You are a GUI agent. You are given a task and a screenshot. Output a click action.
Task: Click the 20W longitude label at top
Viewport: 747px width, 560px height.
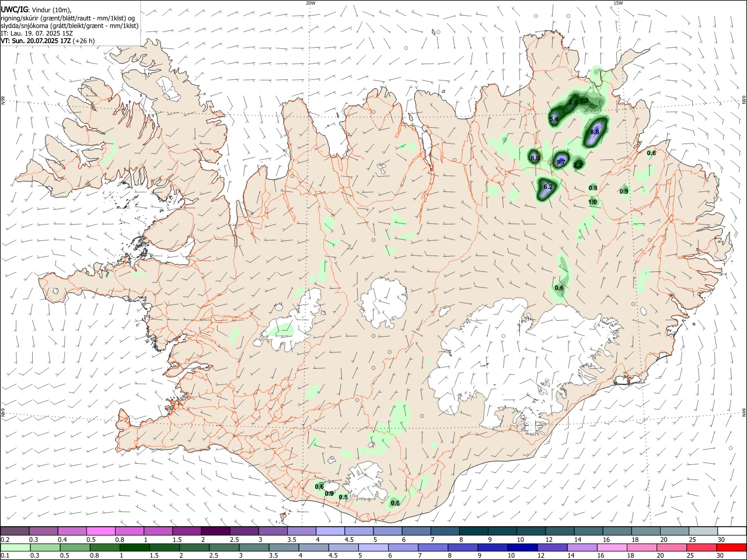click(310, 3)
